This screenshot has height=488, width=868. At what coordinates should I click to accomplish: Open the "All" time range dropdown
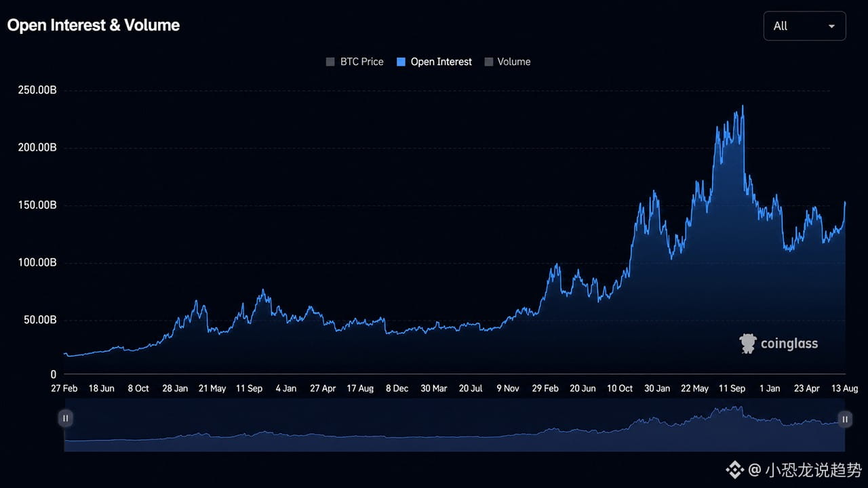pos(804,26)
